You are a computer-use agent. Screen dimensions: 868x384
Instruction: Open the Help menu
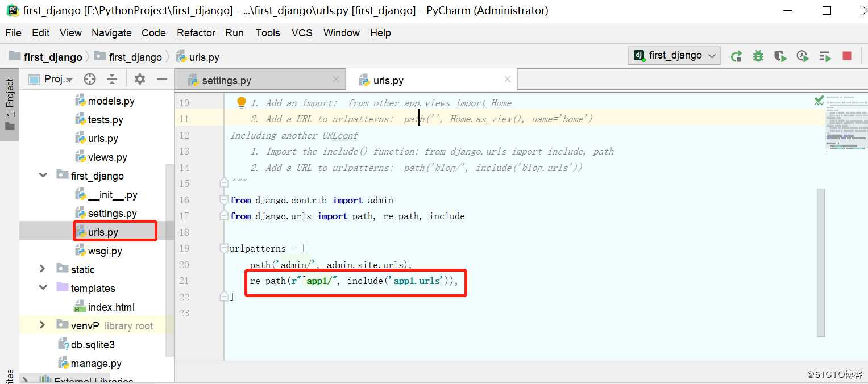pos(380,33)
